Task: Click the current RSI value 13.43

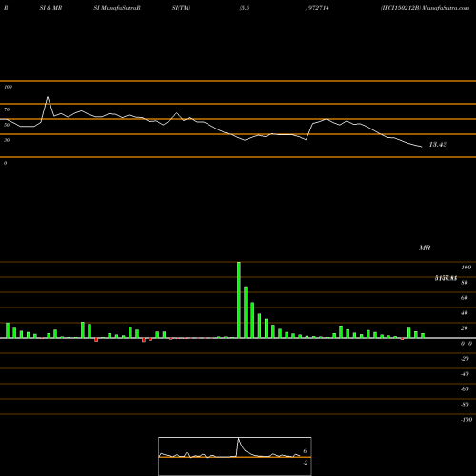Action: 438,145
